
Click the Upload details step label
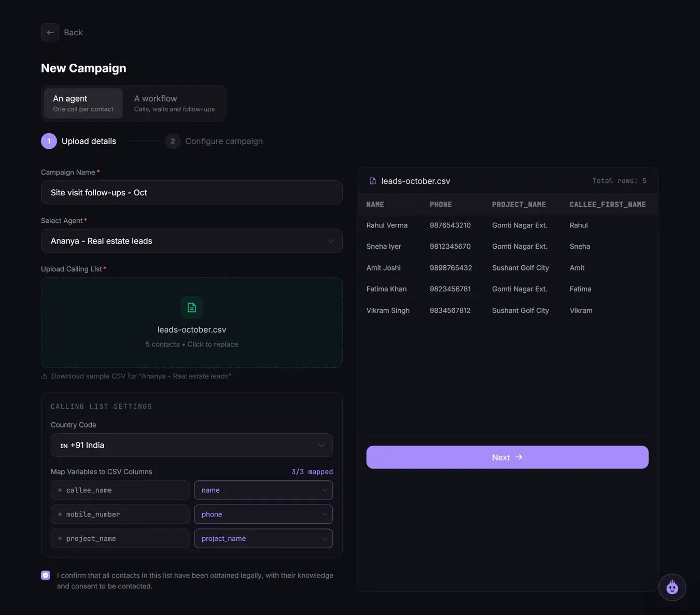pos(89,141)
